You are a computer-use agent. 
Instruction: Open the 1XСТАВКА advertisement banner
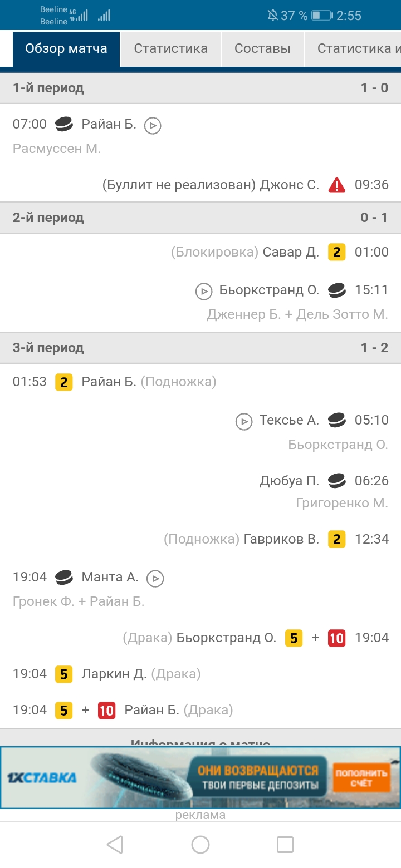pyautogui.click(x=200, y=777)
